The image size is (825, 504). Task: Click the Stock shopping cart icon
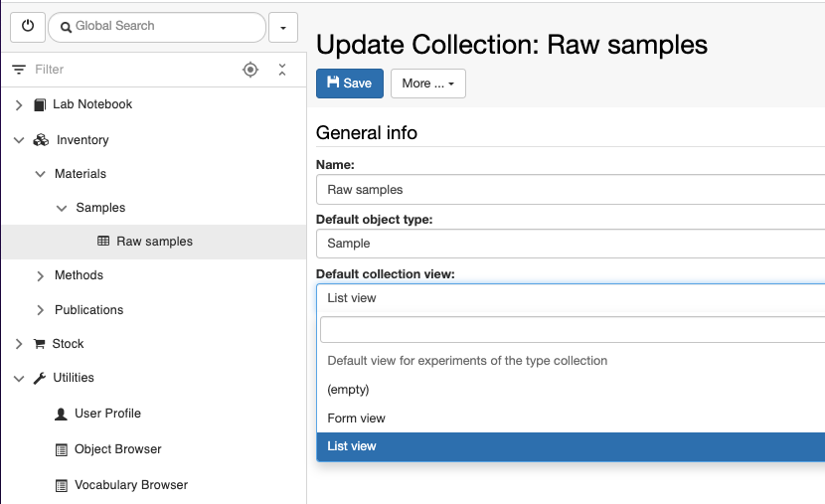pyautogui.click(x=40, y=344)
